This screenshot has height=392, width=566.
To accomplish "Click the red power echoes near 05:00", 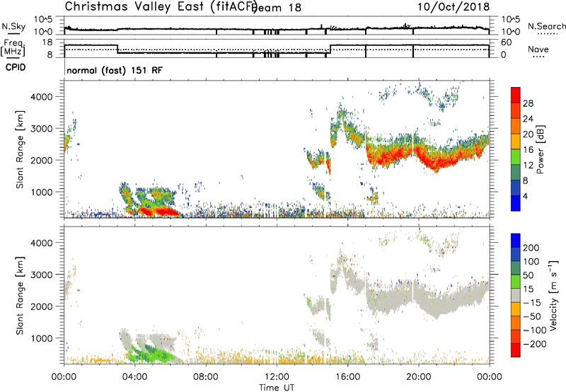I will [157, 211].
